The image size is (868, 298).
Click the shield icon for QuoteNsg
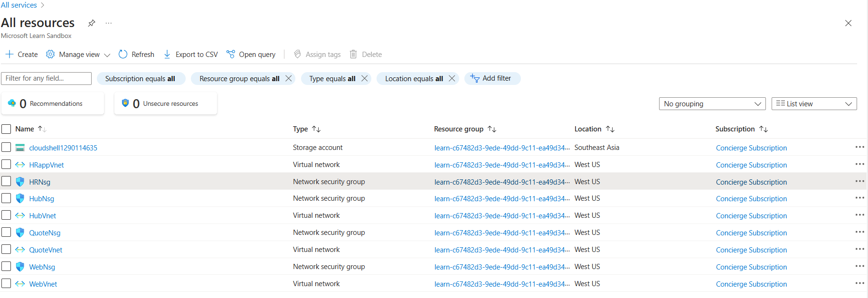pos(20,233)
